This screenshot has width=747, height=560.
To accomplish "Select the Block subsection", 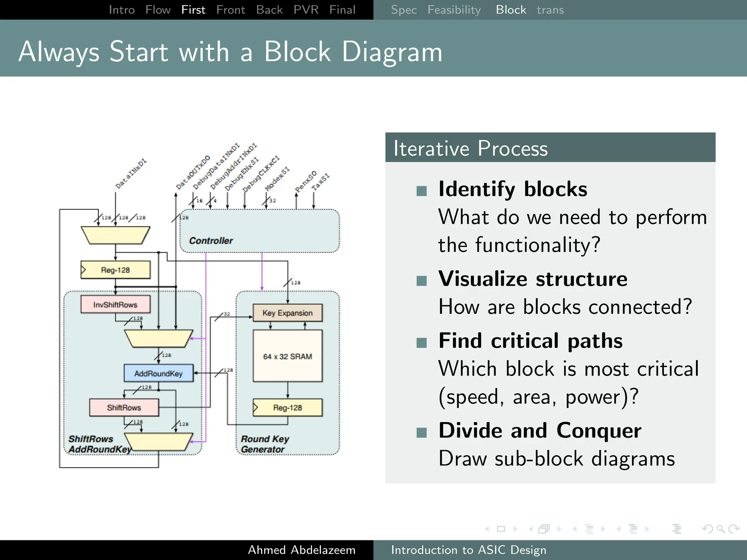I will click(x=511, y=10).
